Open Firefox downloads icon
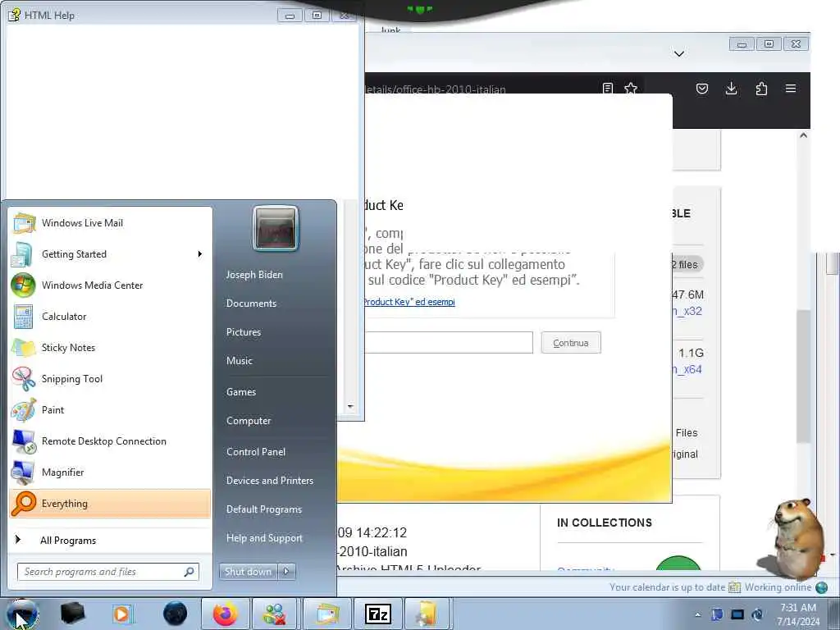Viewport: 840px width, 630px height. (731, 89)
